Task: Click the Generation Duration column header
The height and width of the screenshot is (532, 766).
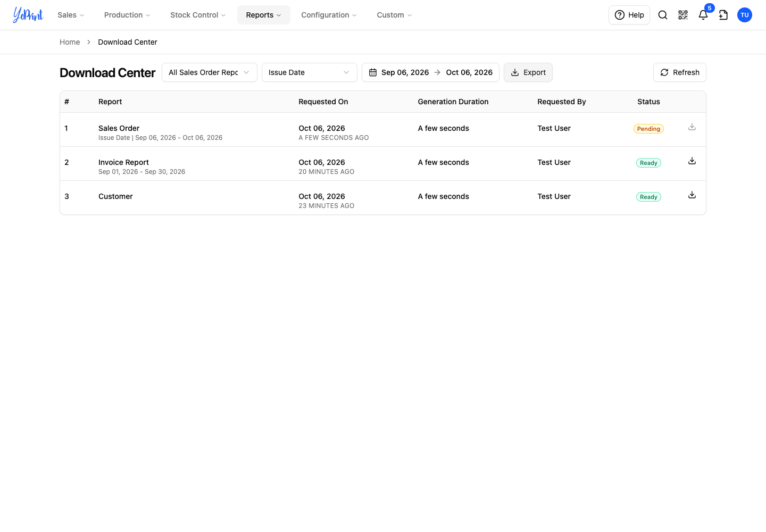Action: click(453, 102)
